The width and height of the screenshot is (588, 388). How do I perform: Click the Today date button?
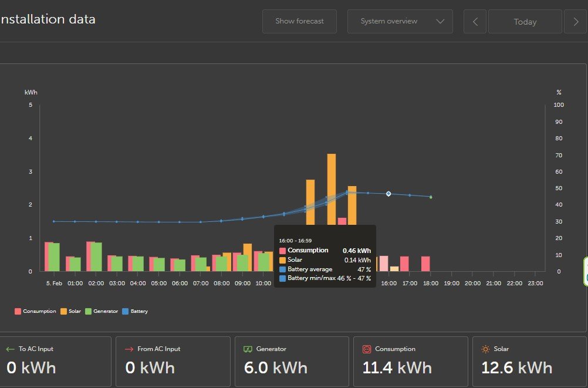click(x=525, y=22)
